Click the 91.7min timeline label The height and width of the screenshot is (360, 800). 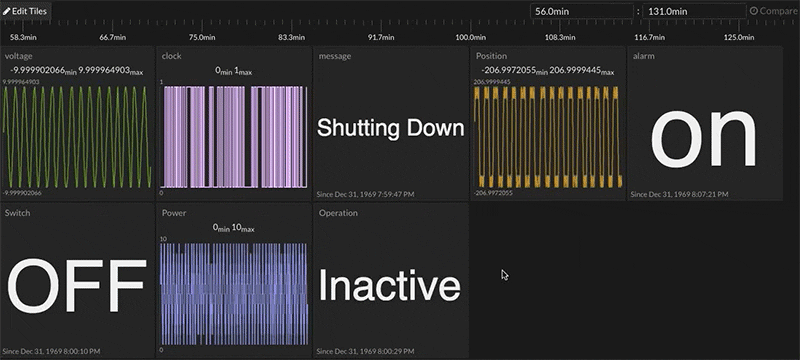coord(381,37)
